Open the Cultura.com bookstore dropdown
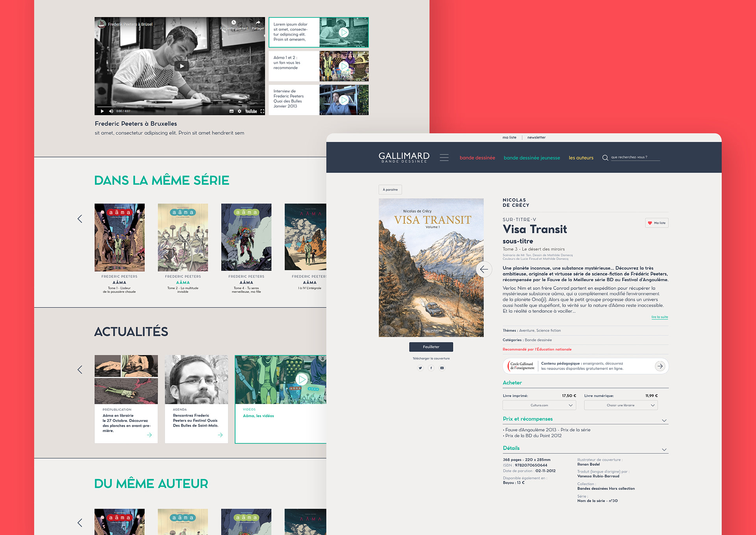This screenshot has width=756, height=535. (539, 405)
